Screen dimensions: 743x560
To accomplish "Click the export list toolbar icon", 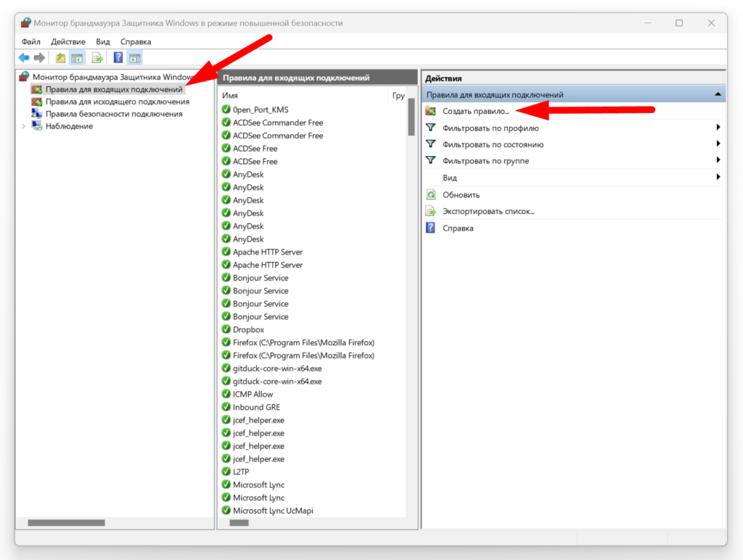I will [x=97, y=58].
